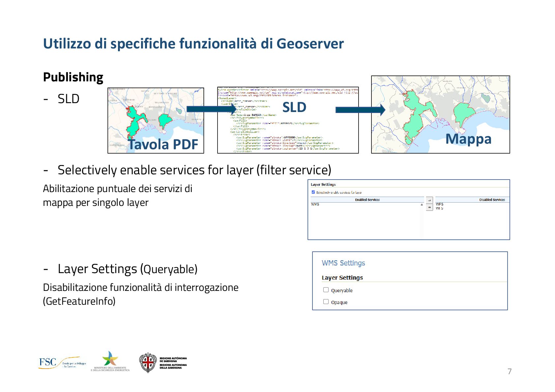Click the Enabled Services column header

coord(367,200)
